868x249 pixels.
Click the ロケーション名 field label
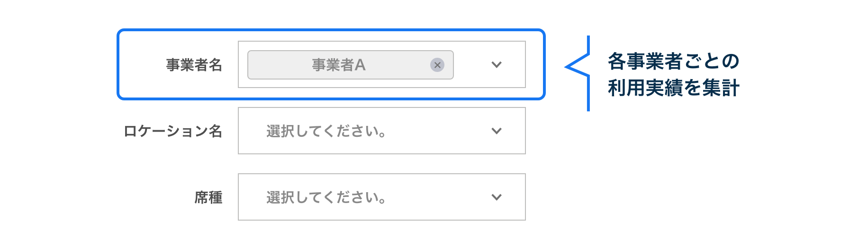pyautogui.click(x=173, y=131)
